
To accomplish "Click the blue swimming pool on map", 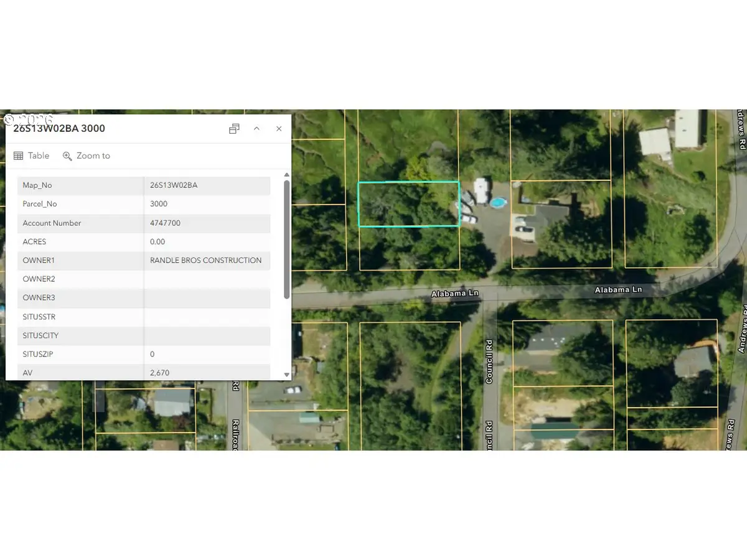I will click(497, 203).
